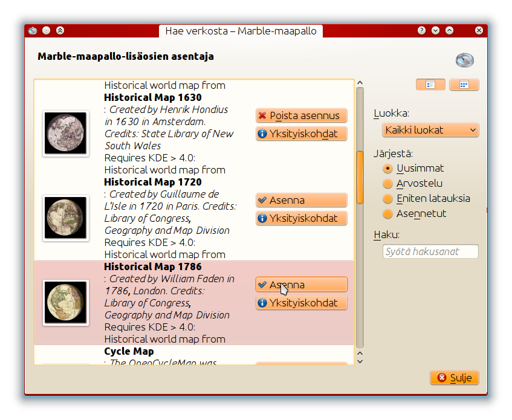This screenshot has height=420, width=512.
Task: Click the Marble compass icon in dialog header
Action: pos(465,60)
